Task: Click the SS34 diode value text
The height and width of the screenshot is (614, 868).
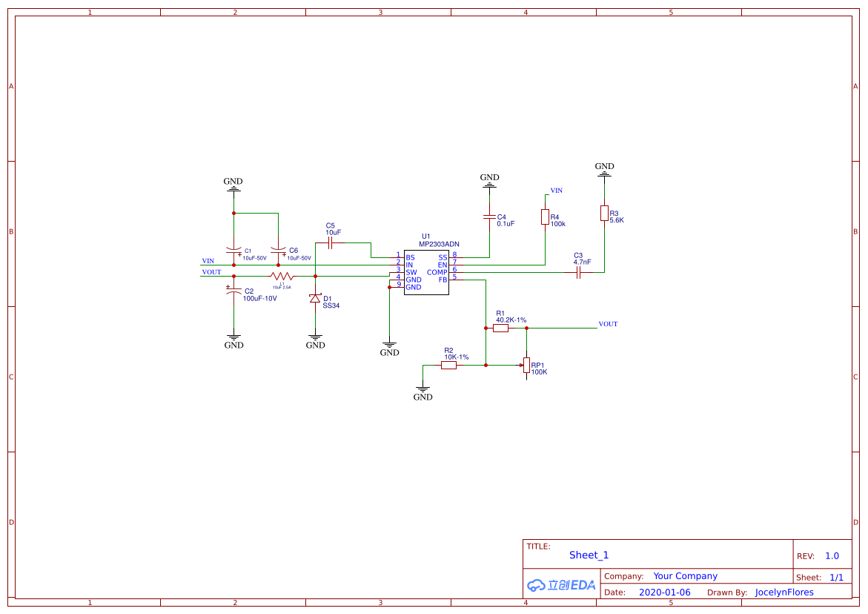Action: point(331,306)
